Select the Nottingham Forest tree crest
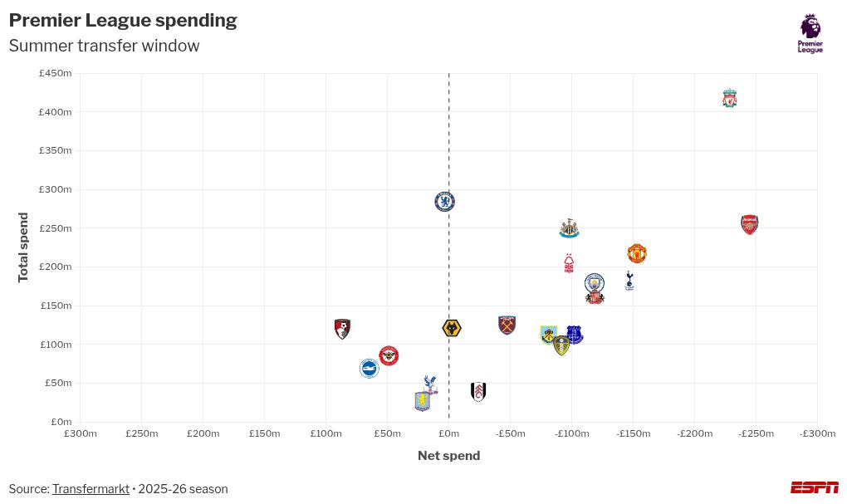 569,264
